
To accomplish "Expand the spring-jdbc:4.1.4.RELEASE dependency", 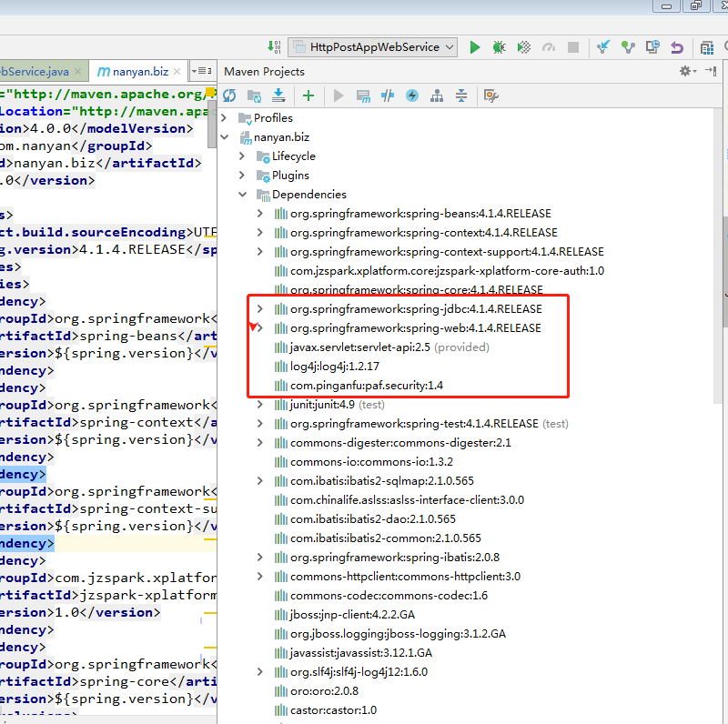I will tap(260, 309).
